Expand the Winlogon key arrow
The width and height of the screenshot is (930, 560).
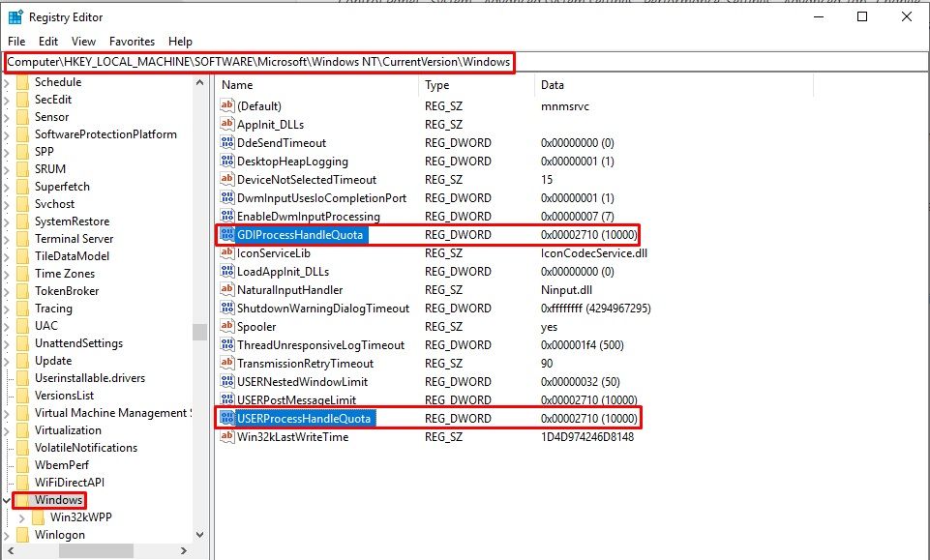click(8, 535)
